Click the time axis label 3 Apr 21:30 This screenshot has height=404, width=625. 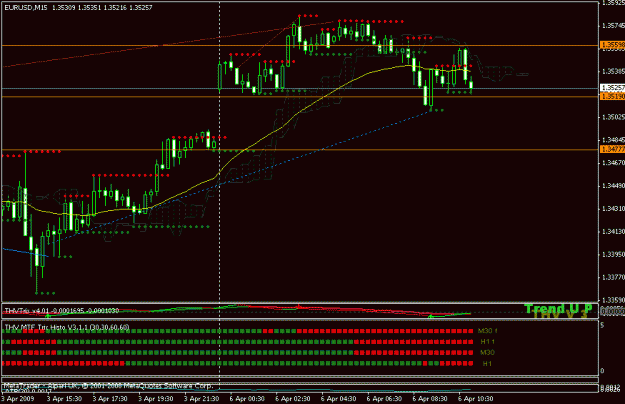pos(202,398)
